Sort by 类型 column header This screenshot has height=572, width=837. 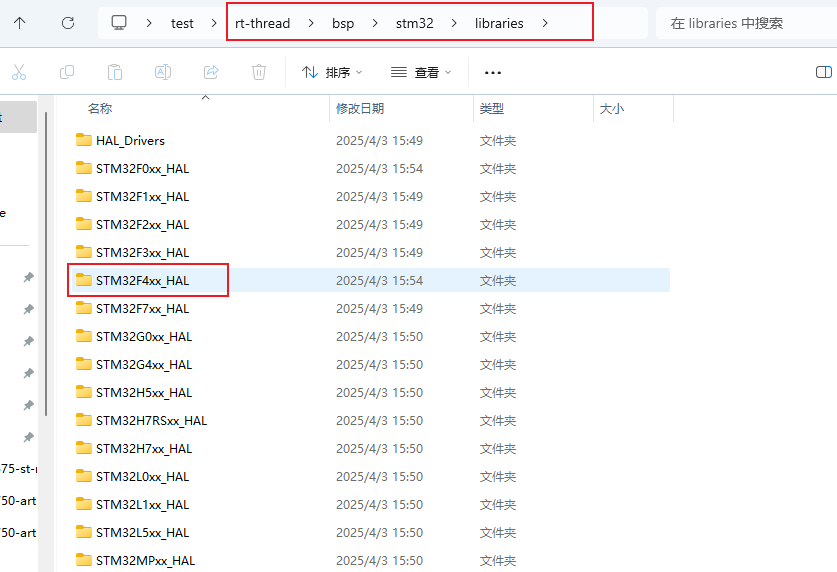492,108
